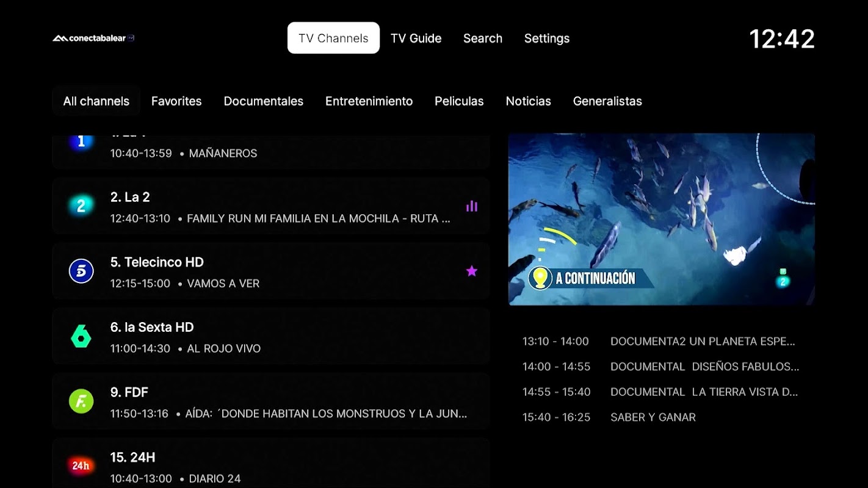Filter by Documentales category
The image size is (868, 488).
[264, 101]
